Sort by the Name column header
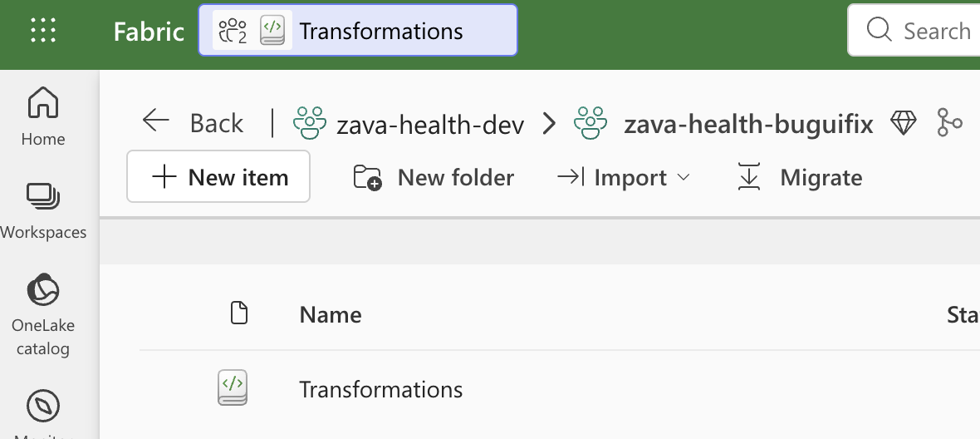Screen dimensions: 980x439 pyautogui.click(x=330, y=314)
